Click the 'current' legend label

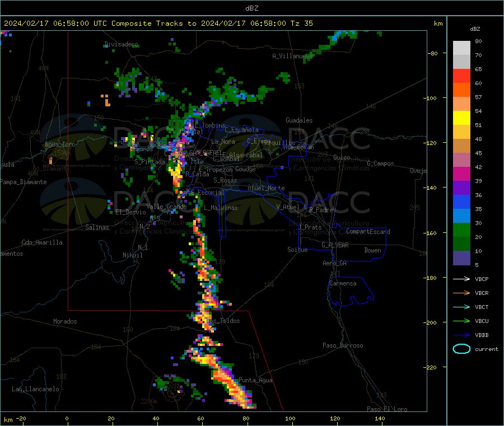(487, 349)
